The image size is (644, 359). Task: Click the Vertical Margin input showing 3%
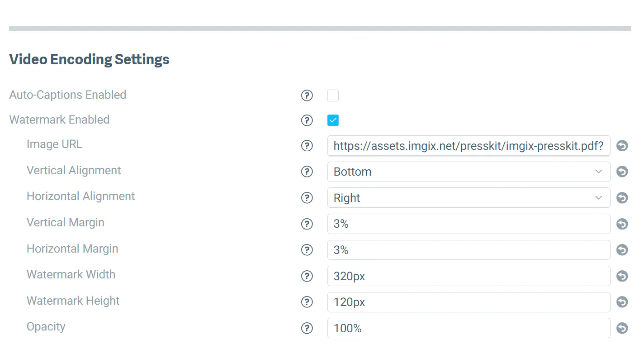[468, 224]
